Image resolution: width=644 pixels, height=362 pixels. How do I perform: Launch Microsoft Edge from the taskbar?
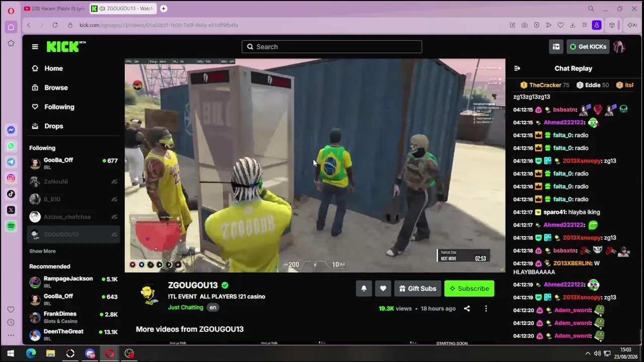click(x=31, y=353)
